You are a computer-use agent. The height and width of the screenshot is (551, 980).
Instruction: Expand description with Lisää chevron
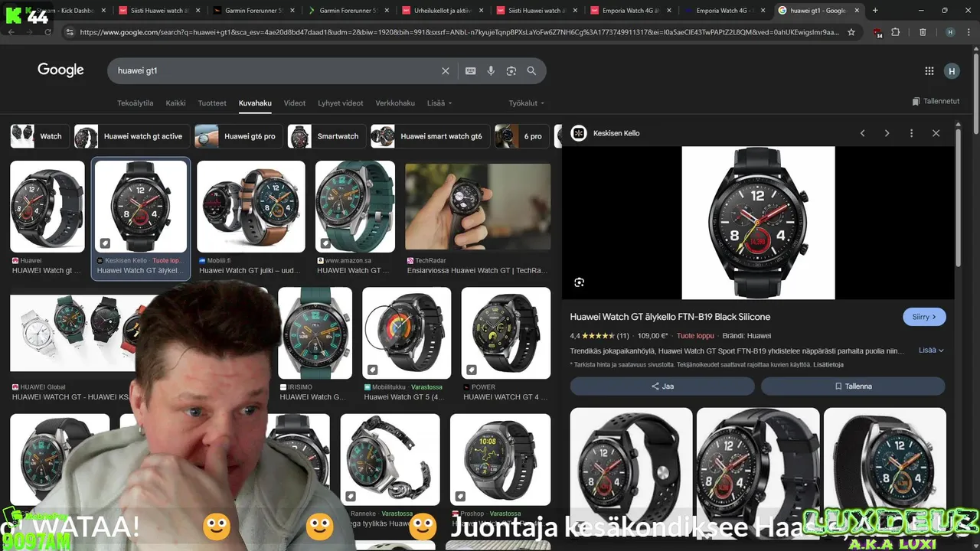click(x=931, y=350)
